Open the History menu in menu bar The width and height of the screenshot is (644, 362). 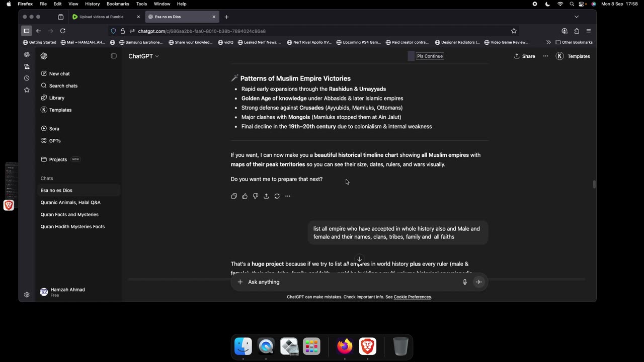[x=92, y=4]
